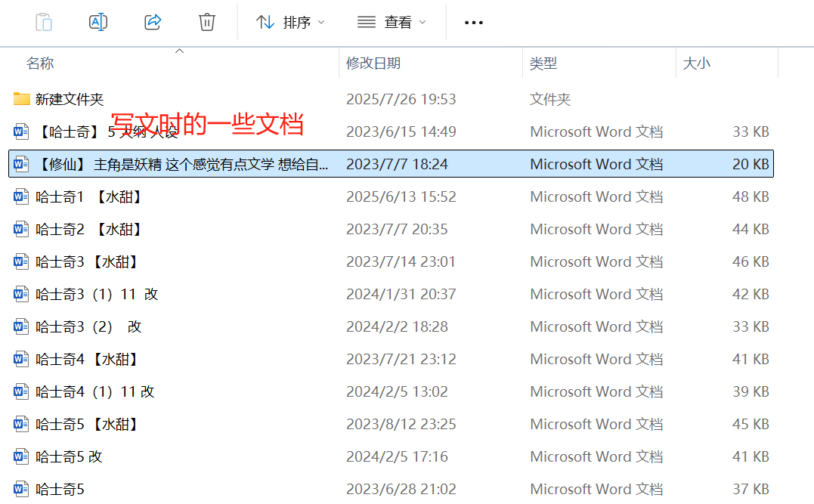814x504 pixels.
Task: Open the more options ellipsis menu
Action: pyautogui.click(x=473, y=23)
